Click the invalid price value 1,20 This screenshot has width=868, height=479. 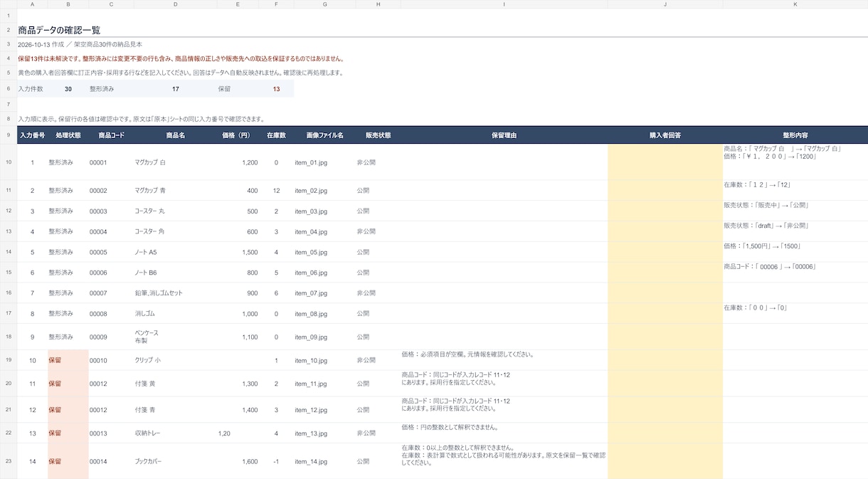(x=224, y=433)
